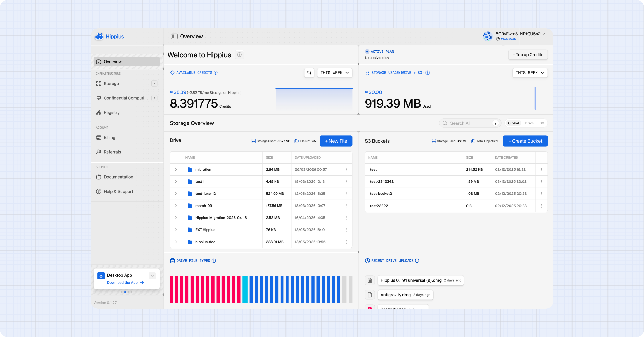Image resolution: width=644 pixels, height=337 pixels.
Task: Open options menu for hippius-doc folder
Action: (x=346, y=242)
